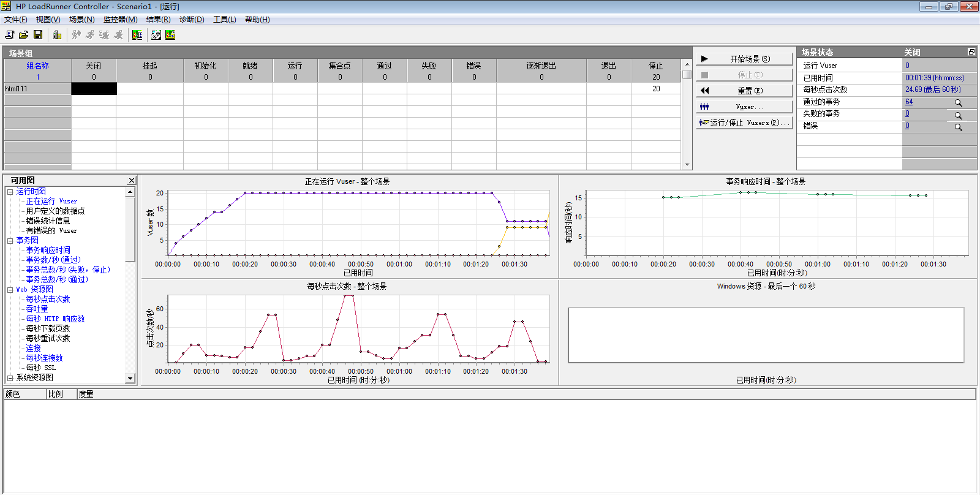Open the 错误 count 0 link
Viewport: 980px width, 495px height.
pos(907,126)
